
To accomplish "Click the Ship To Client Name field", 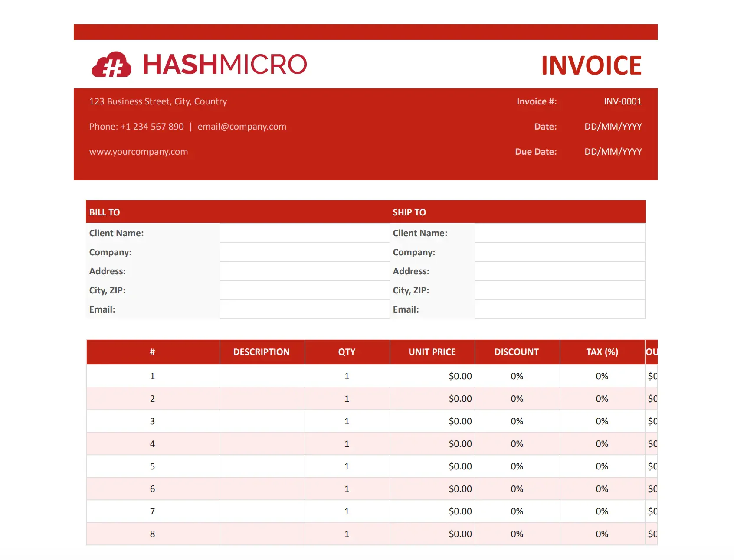I will 560,233.
